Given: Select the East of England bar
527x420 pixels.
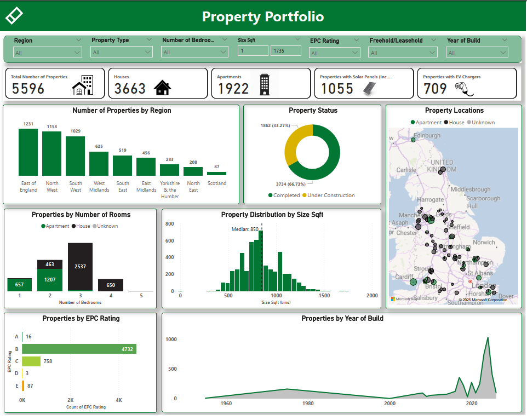Looking at the screenshot, I should click(28, 152).
